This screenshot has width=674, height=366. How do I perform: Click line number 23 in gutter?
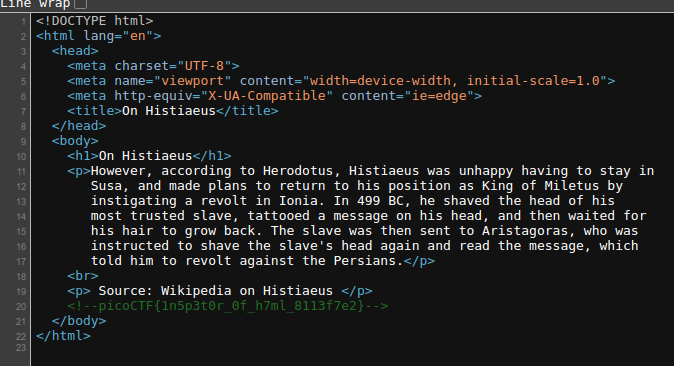[x=21, y=348]
